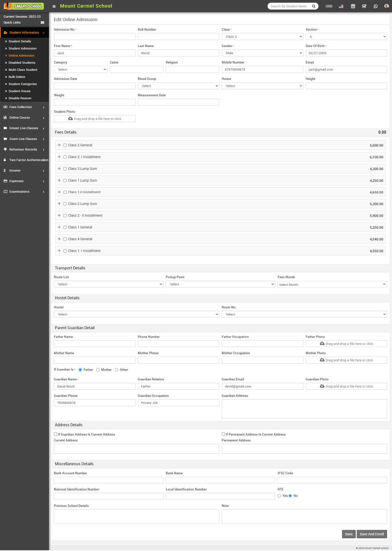Click the user profile avatar
This screenshot has height=551, width=392.
(x=386, y=6)
